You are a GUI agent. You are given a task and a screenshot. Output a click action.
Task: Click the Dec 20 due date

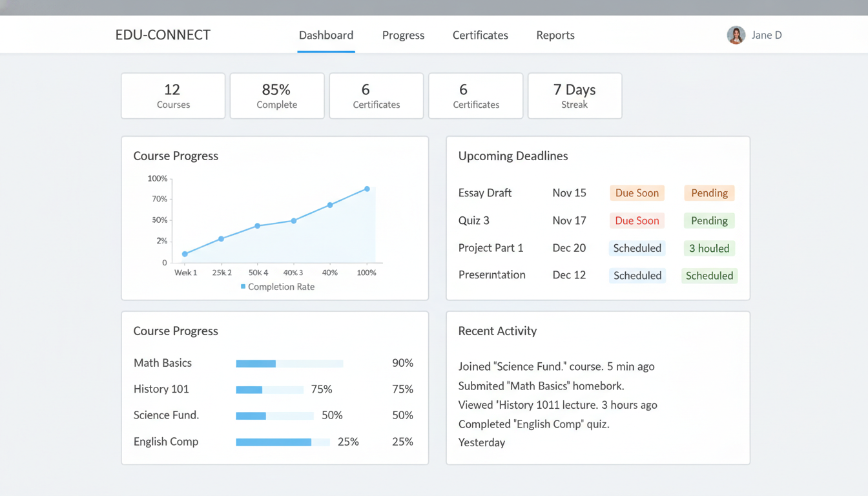pyautogui.click(x=569, y=248)
